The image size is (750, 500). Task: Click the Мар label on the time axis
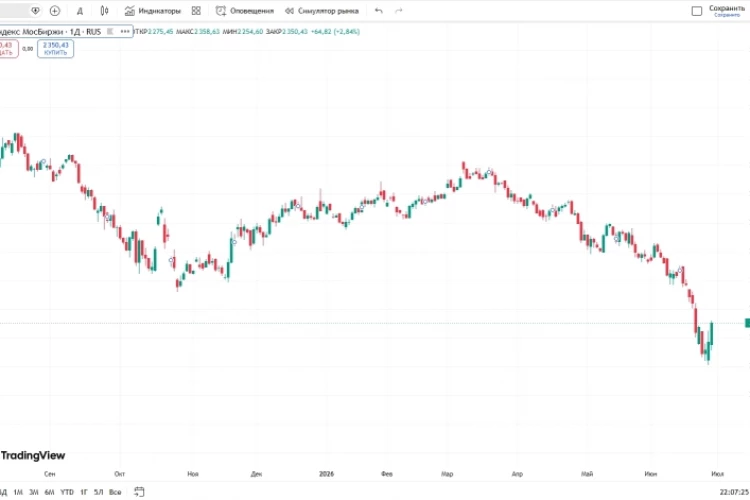[x=447, y=474]
